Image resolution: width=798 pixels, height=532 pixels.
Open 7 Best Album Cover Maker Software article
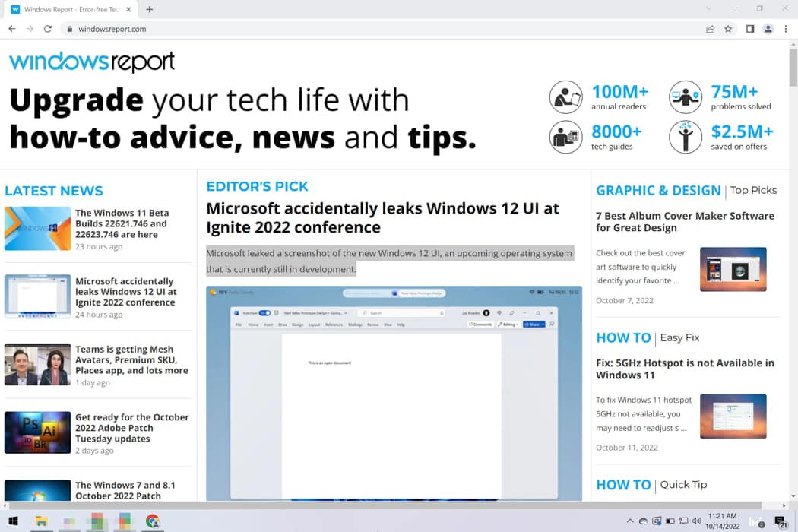685,222
